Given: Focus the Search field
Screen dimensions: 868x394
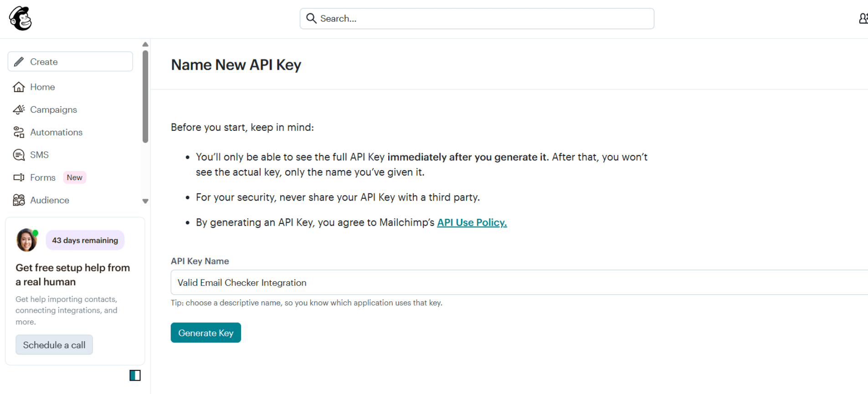Looking at the screenshot, I should pos(477,19).
